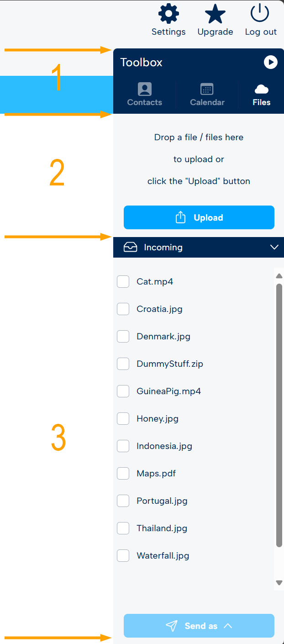
Task: Click the Incoming inbox tray icon
Action: coord(131,247)
